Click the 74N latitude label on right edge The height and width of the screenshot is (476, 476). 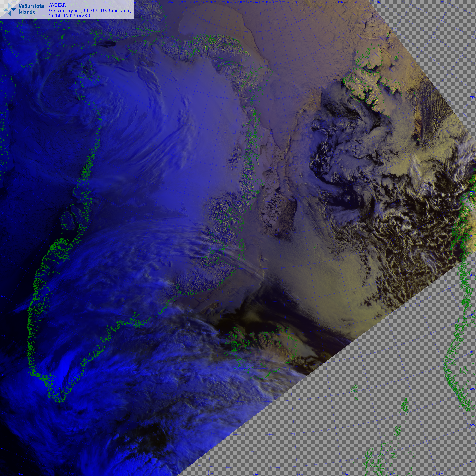473,98
